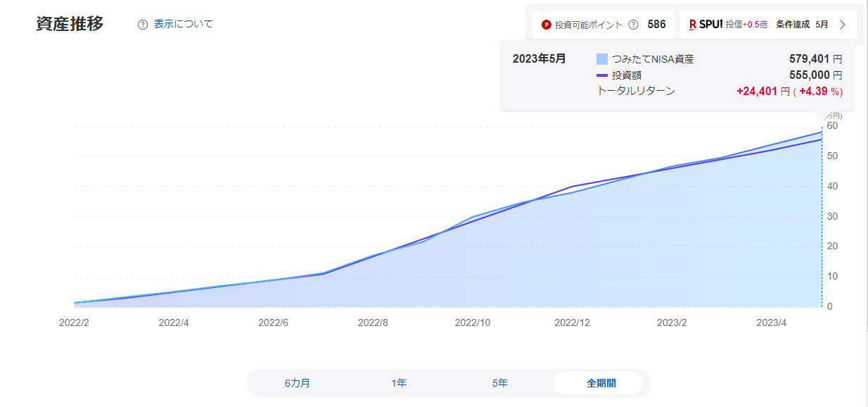The height and width of the screenshot is (407, 868).
Task: Click the purple 投資額 legend line marker
Action: [x=601, y=75]
